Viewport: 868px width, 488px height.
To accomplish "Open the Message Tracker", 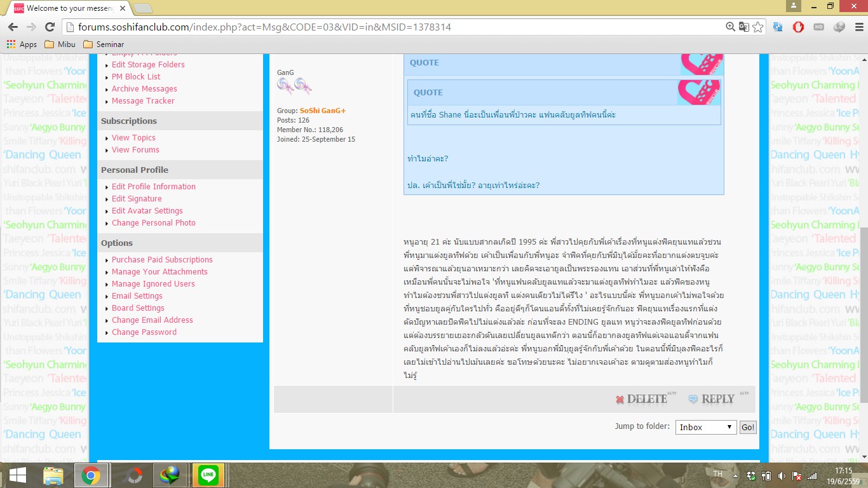I will pyautogui.click(x=143, y=101).
